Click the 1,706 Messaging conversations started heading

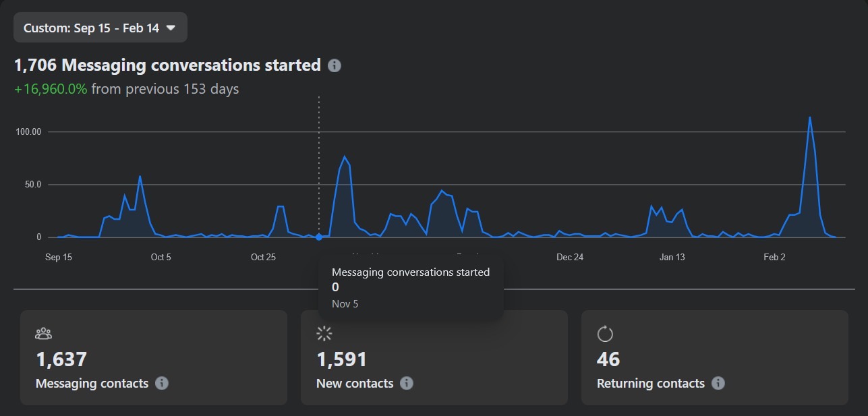pyautogui.click(x=167, y=65)
